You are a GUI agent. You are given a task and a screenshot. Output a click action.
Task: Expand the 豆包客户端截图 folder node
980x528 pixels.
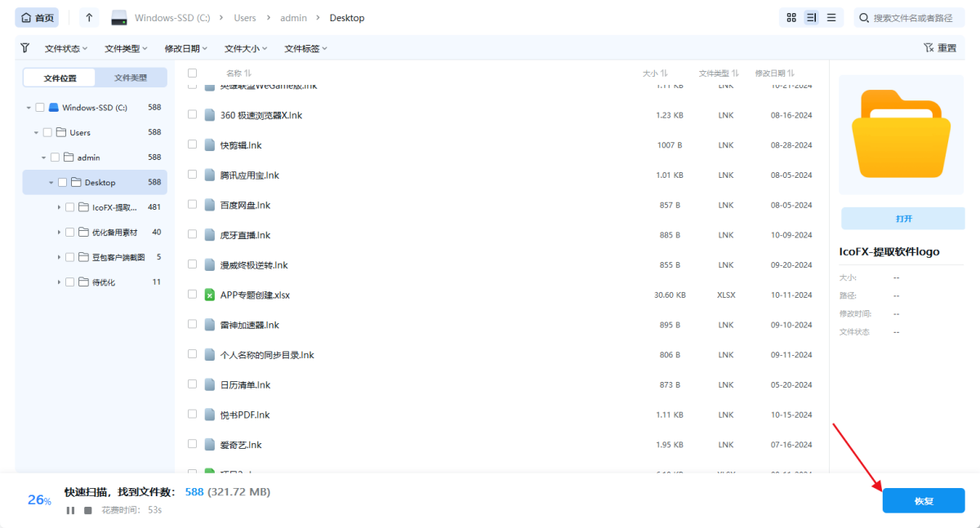click(x=59, y=257)
